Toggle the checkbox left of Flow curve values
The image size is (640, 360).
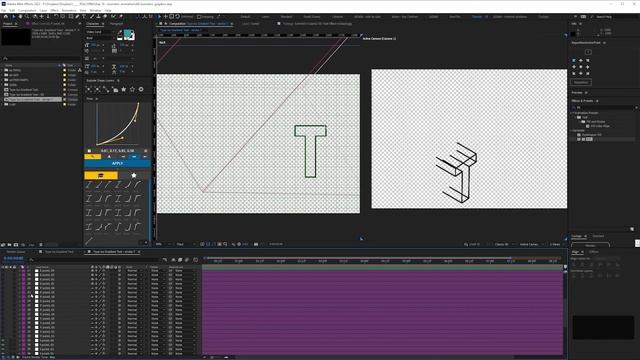coord(89,151)
